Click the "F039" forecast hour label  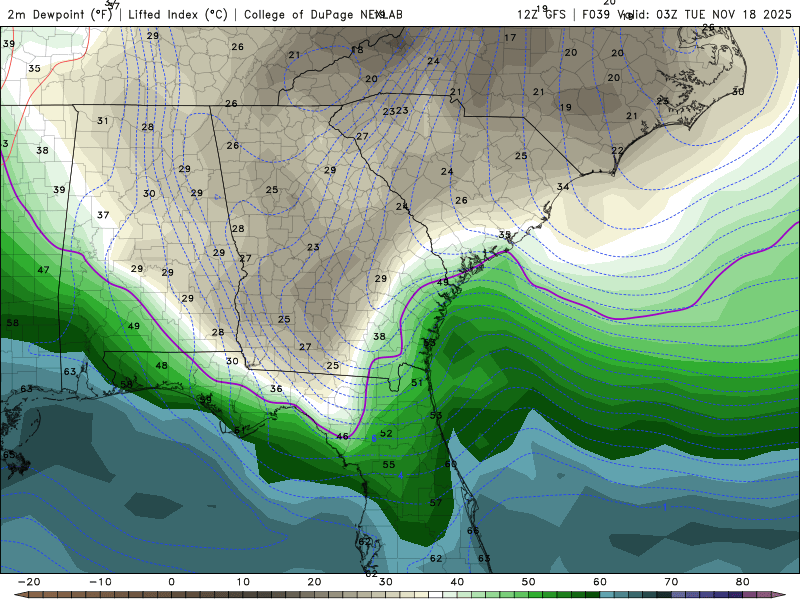point(596,15)
